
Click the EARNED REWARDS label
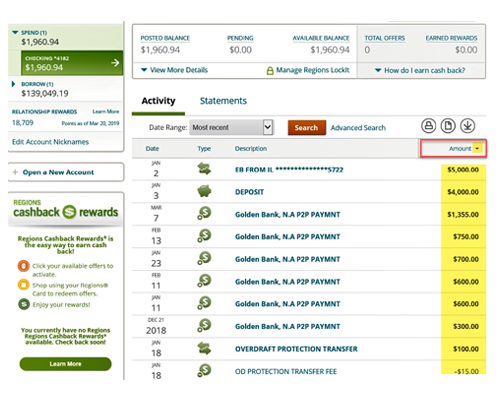pyautogui.click(x=451, y=38)
